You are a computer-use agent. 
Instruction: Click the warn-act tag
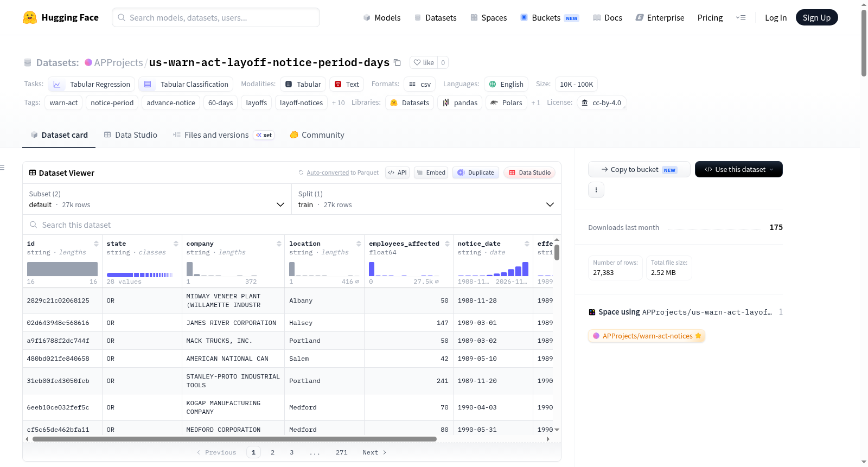click(x=63, y=103)
